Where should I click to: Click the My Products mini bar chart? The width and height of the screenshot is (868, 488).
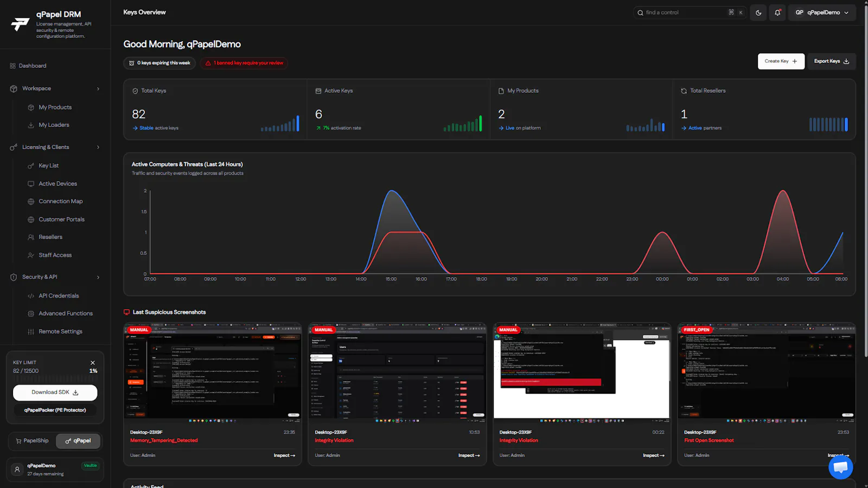pos(646,125)
